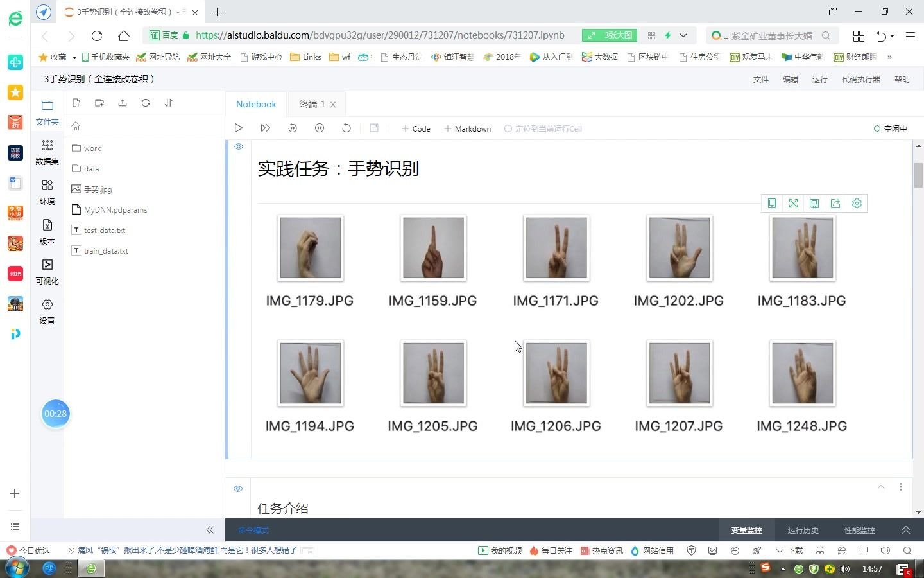Toggle visibility eye of the first cell
924x578 pixels.
pos(239,146)
